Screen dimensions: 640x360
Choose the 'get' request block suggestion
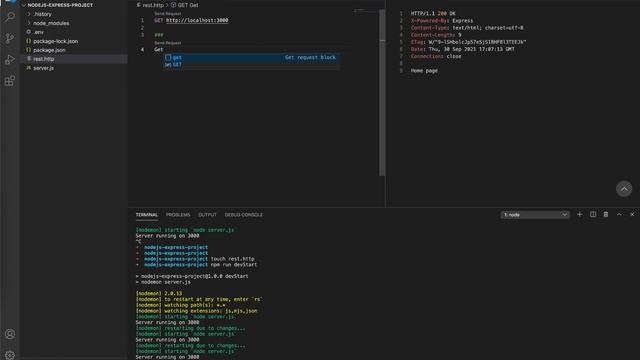(x=251, y=57)
